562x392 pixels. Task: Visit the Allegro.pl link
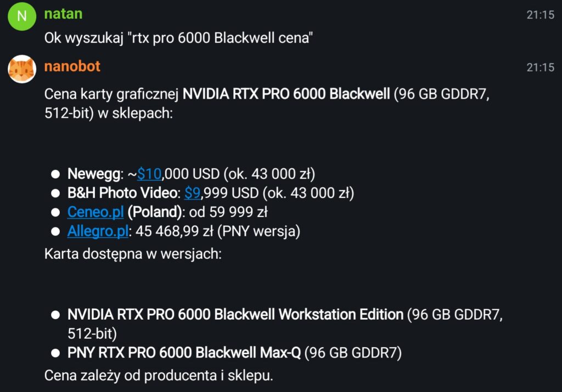(x=98, y=231)
